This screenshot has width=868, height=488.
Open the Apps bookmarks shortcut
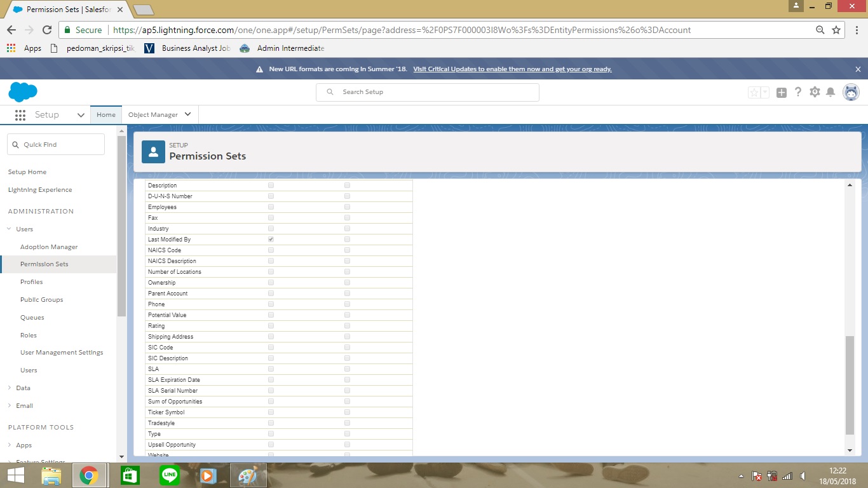pyautogui.click(x=24, y=48)
